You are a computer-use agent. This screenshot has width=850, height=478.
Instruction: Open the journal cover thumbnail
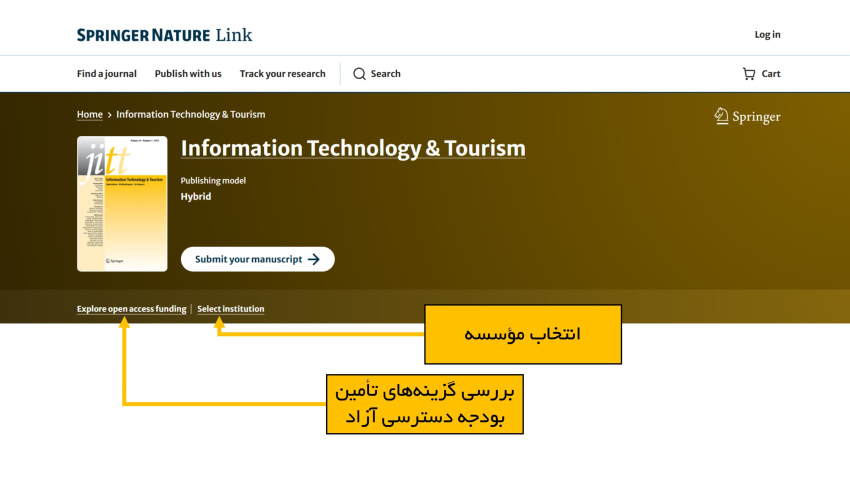tap(122, 204)
